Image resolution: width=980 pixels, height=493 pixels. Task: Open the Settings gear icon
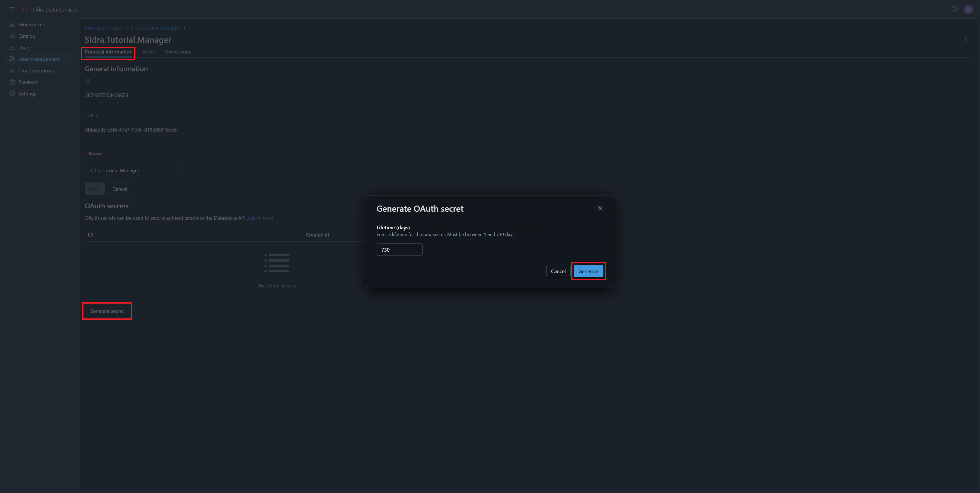(x=12, y=94)
